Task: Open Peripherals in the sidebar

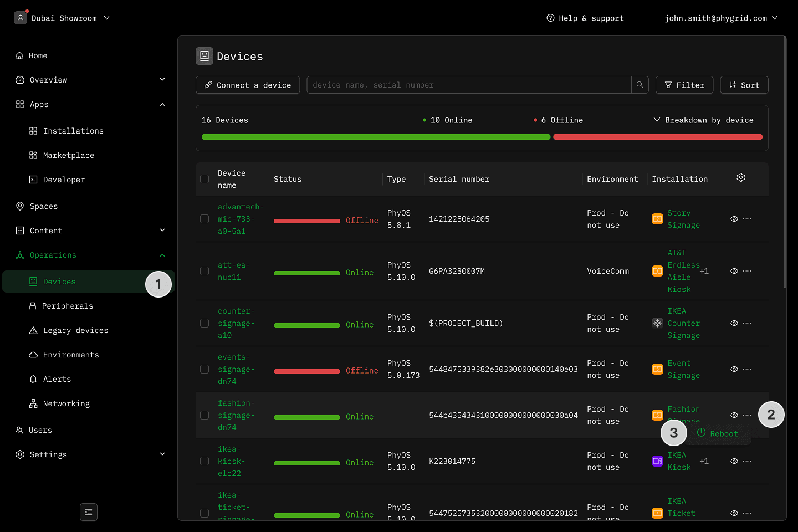Action: coord(68,306)
